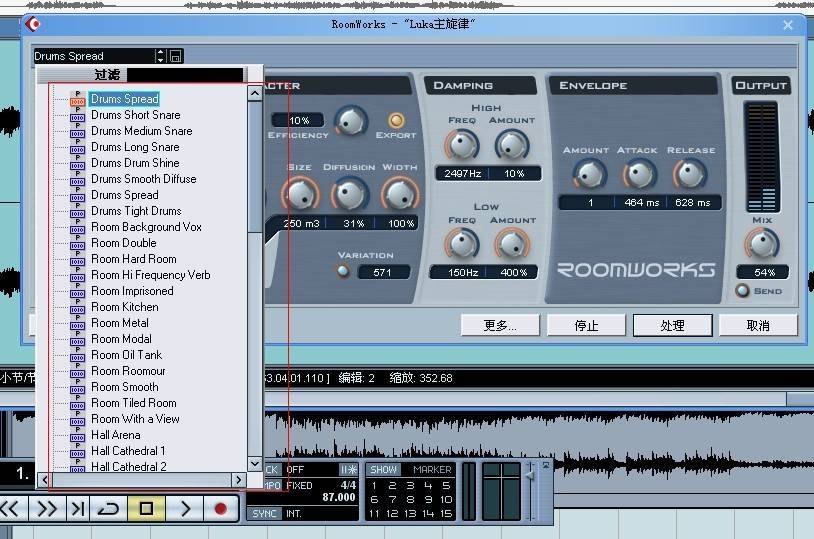Click the 更多... button
814x539 pixels.
(x=500, y=326)
